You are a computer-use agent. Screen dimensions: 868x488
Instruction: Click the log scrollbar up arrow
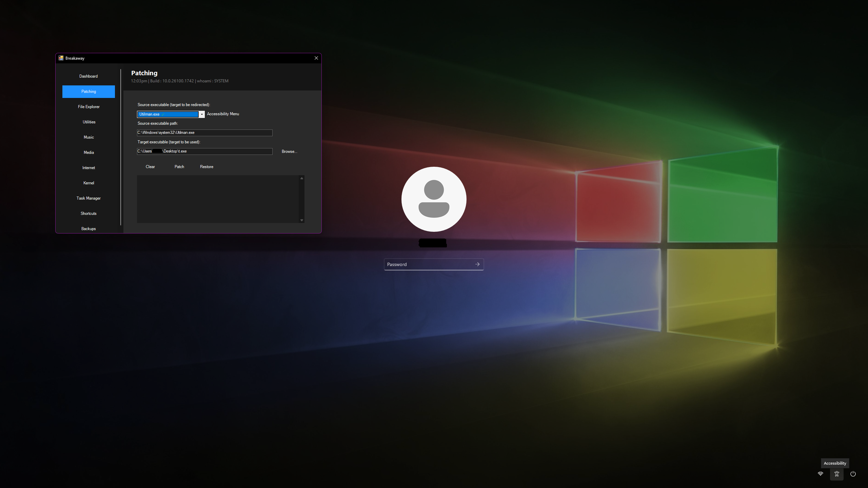point(302,178)
